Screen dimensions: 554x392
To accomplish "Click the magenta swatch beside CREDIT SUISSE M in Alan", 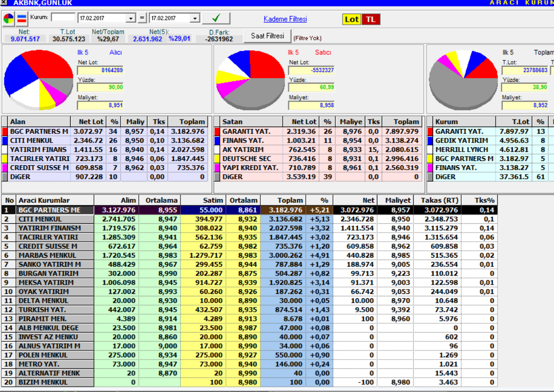I will click(4, 168).
